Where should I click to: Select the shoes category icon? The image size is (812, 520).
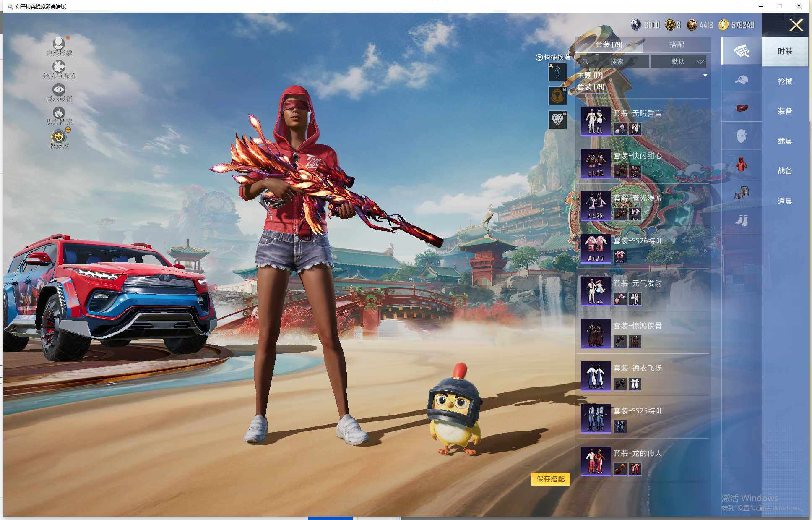point(741,220)
